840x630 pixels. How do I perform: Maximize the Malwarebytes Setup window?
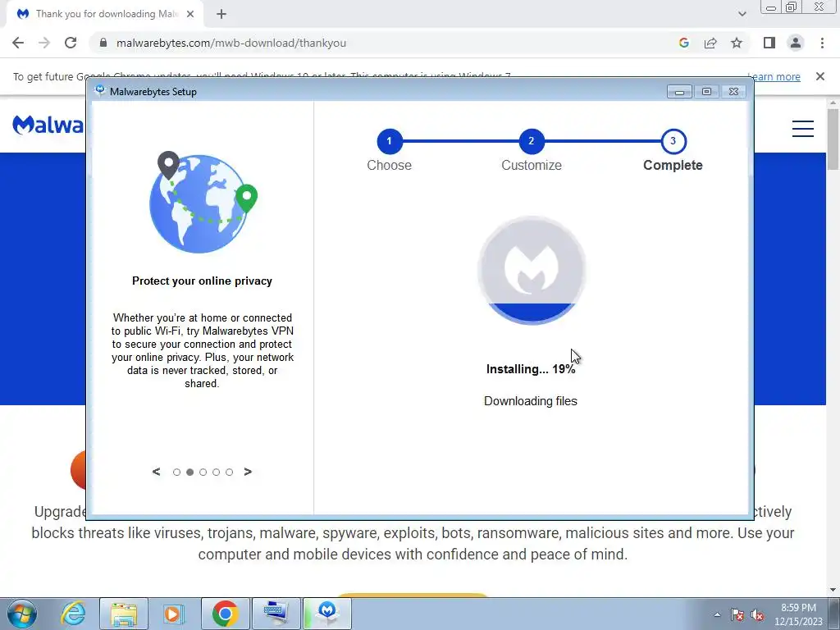tap(706, 92)
